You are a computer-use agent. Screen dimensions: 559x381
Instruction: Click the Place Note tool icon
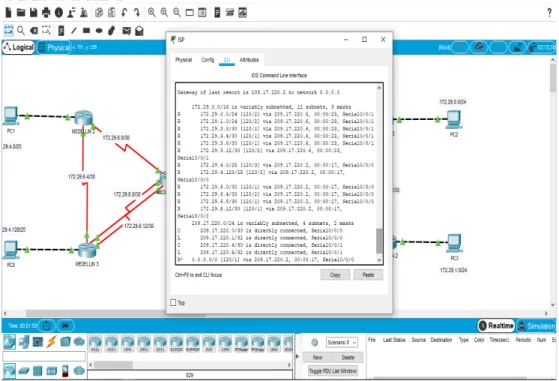pos(61,31)
